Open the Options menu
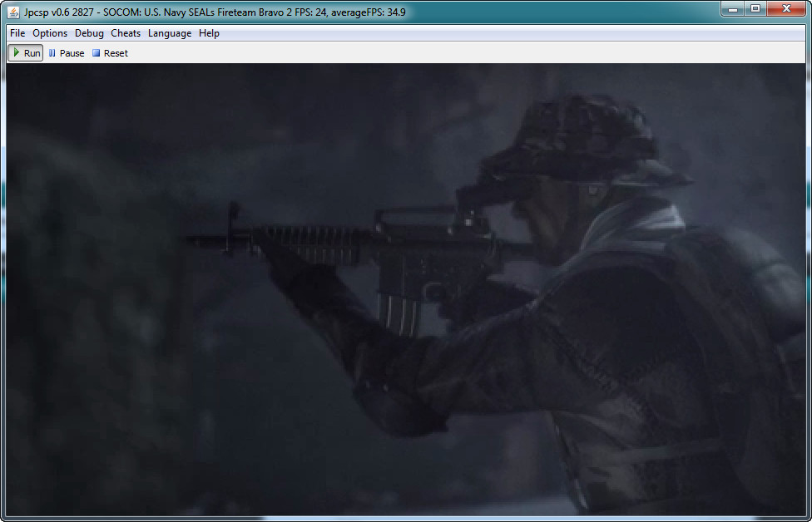The width and height of the screenshot is (812, 522). coord(50,33)
